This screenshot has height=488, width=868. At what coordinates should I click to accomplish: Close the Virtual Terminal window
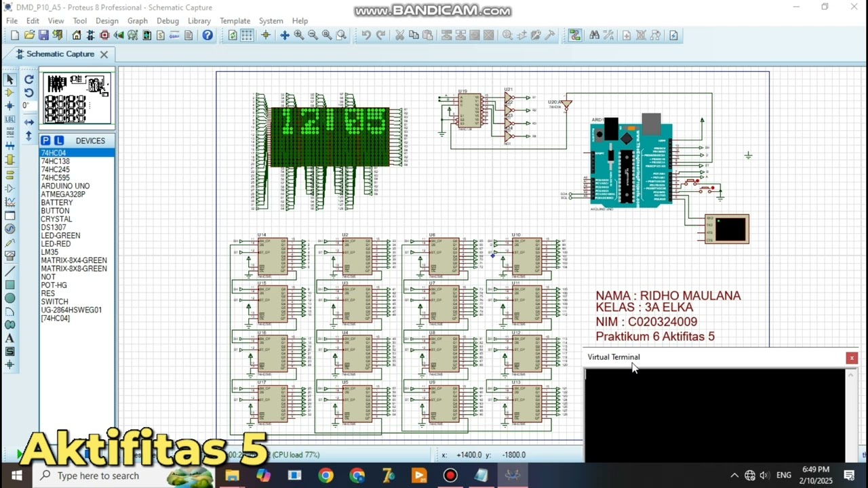coord(852,358)
